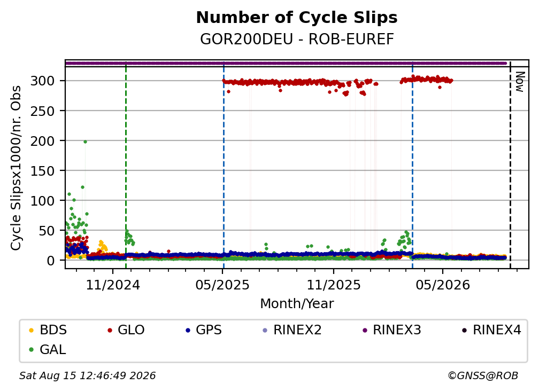Click the subtitle GOR200DEU - ROB-EUREF
The width and height of the screenshot is (539, 392).
coord(297,40)
